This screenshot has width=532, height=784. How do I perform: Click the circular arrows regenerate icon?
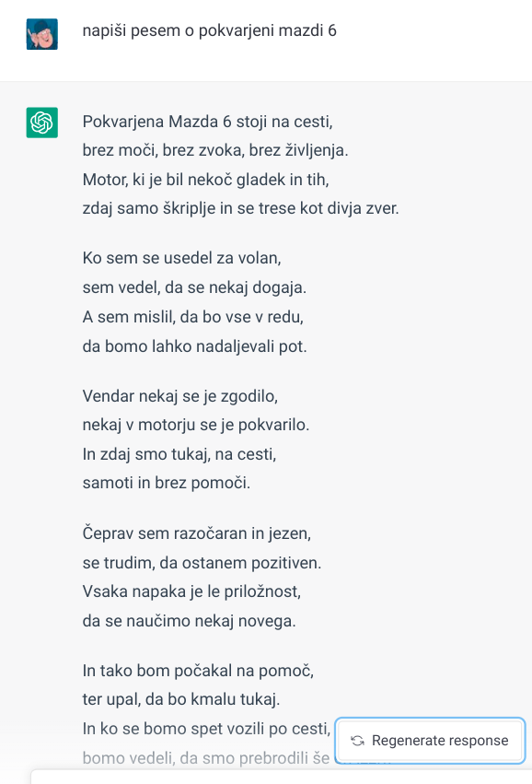[x=358, y=741]
